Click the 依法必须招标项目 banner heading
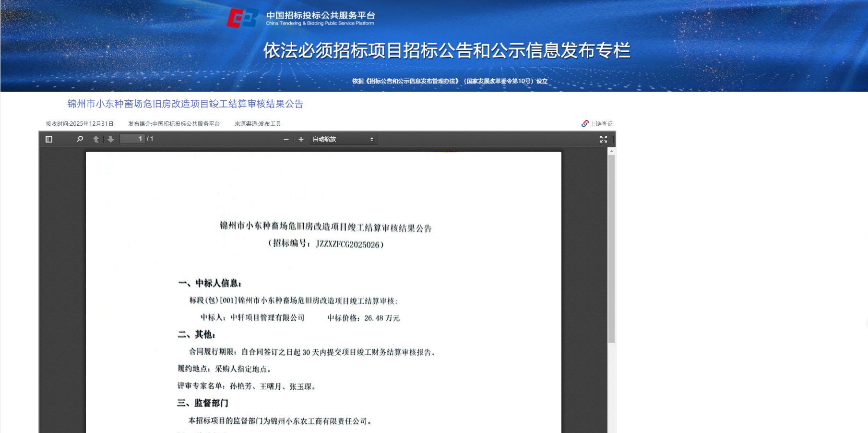Image resolution: width=868 pixels, height=433 pixels. click(446, 50)
